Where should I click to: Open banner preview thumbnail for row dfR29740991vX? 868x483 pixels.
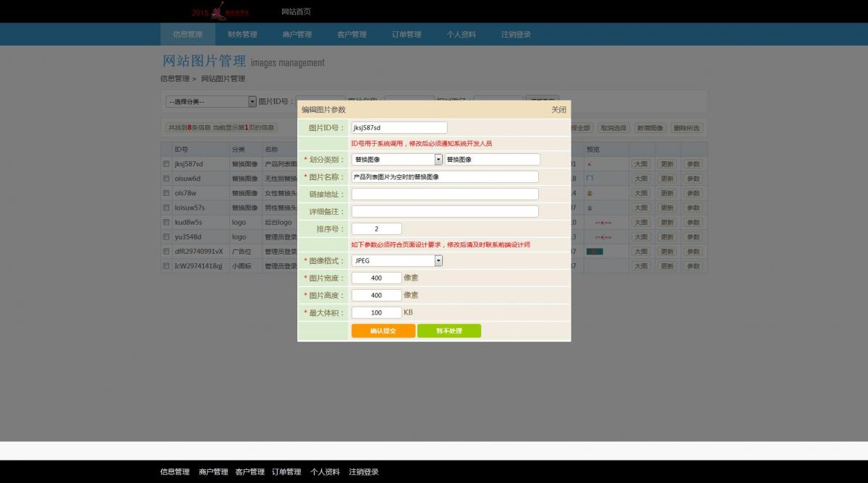(595, 252)
